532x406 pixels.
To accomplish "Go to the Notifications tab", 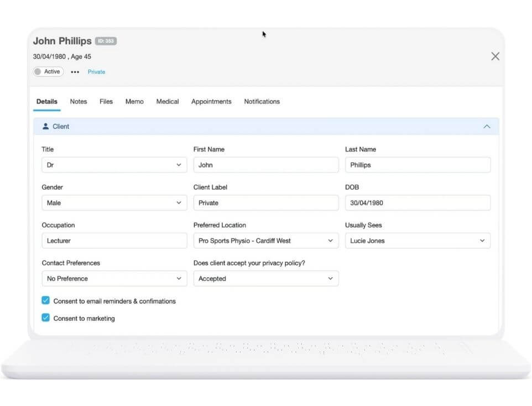I will [x=262, y=101].
